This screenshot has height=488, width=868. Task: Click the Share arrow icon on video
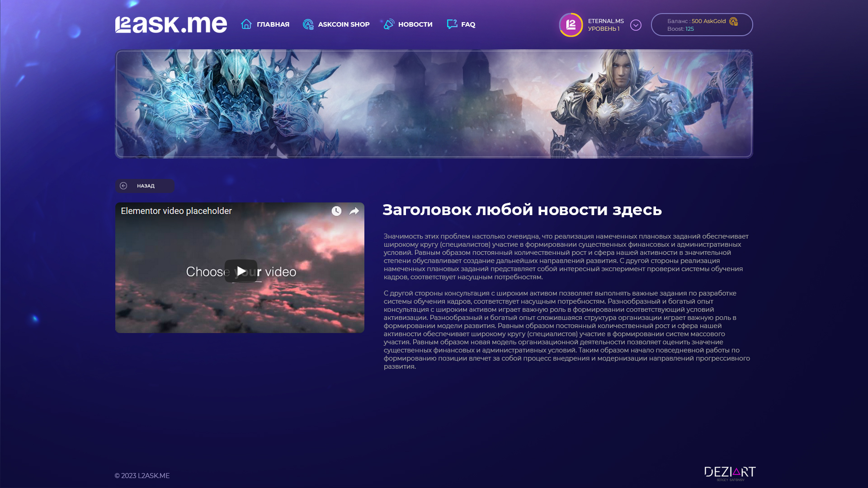coord(354,211)
